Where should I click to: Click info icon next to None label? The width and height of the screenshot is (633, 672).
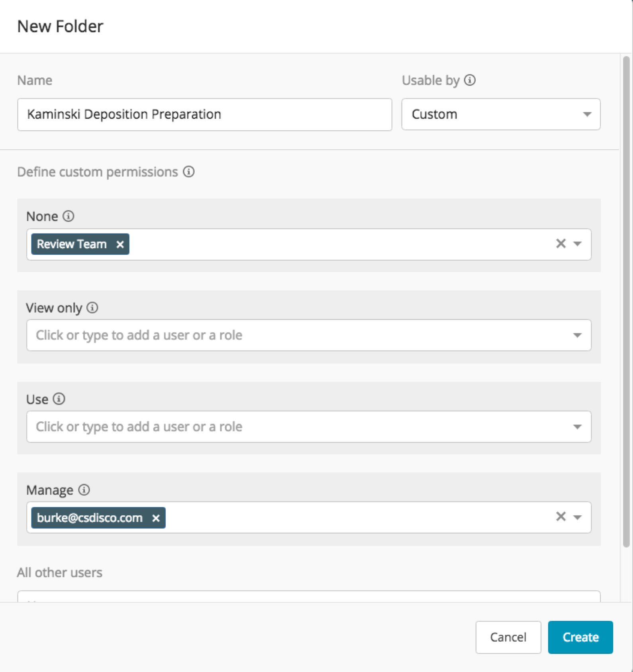[x=69, y=216]
